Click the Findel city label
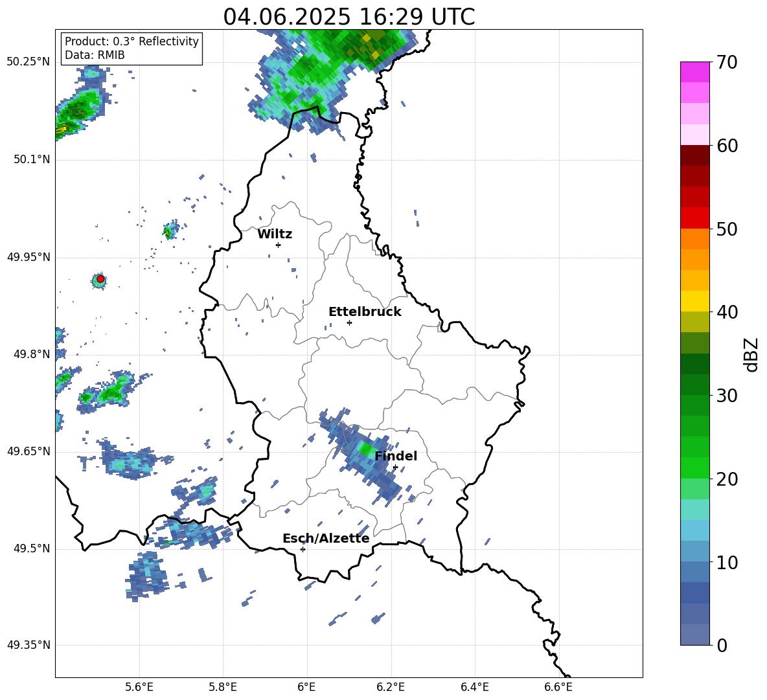 (396, 456)
